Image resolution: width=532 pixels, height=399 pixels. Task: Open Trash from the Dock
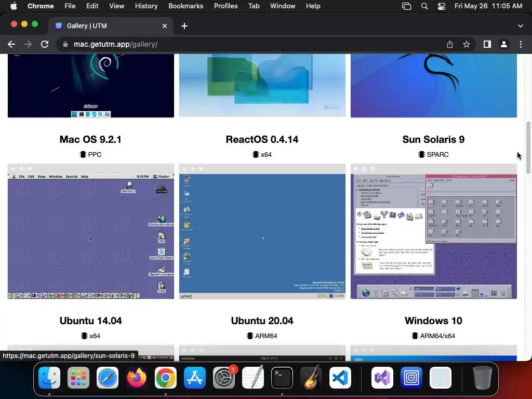(483, 378)
